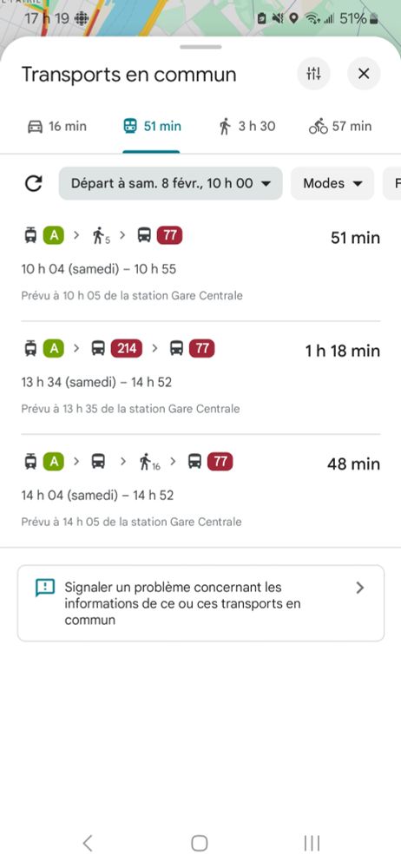
Task: Tap the 214 bus line badge
Action: [127, 349]
